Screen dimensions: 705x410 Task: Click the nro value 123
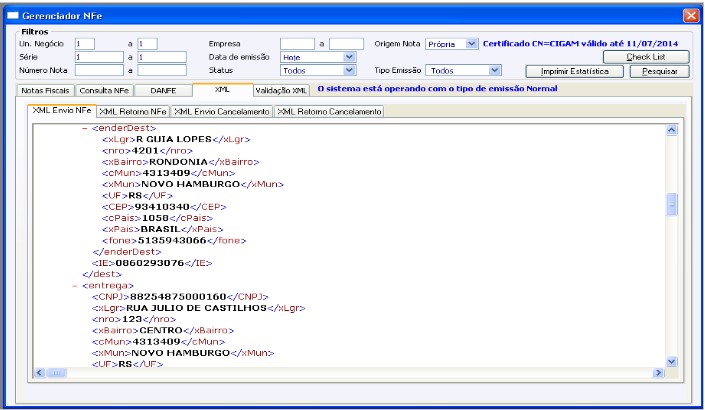pyautogui.click(x=132, y=319)
